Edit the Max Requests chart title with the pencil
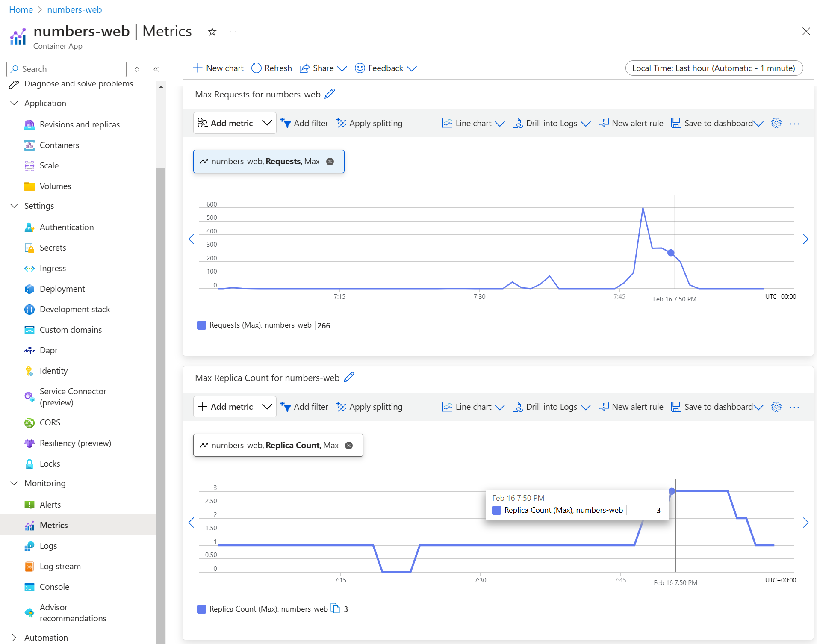 pos(330,94)
